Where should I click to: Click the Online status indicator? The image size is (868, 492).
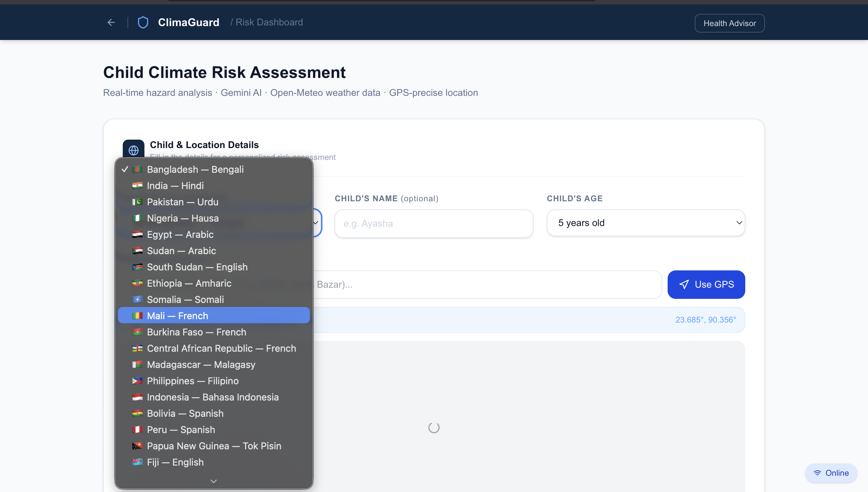pyautogui.click(x=831, y=473)
